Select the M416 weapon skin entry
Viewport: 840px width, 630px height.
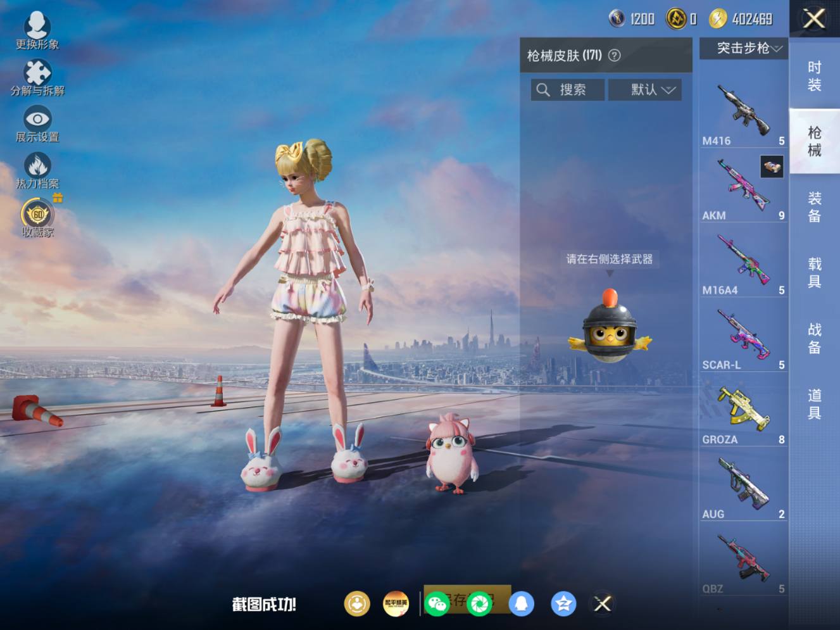tap(743, 112)
